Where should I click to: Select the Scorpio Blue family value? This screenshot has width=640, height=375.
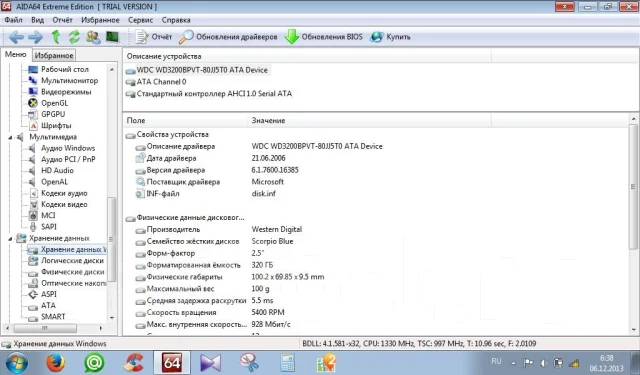tap(272, 241)
